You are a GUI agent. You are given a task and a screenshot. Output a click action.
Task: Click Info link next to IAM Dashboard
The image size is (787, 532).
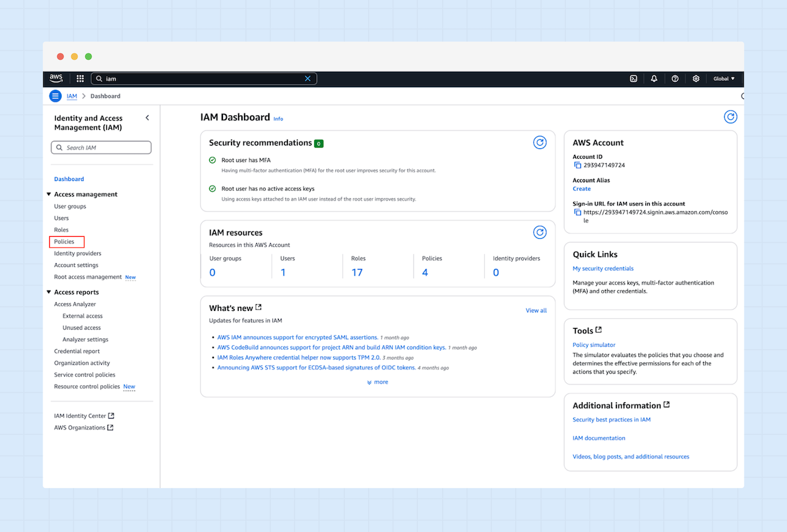tap(278, 119)
